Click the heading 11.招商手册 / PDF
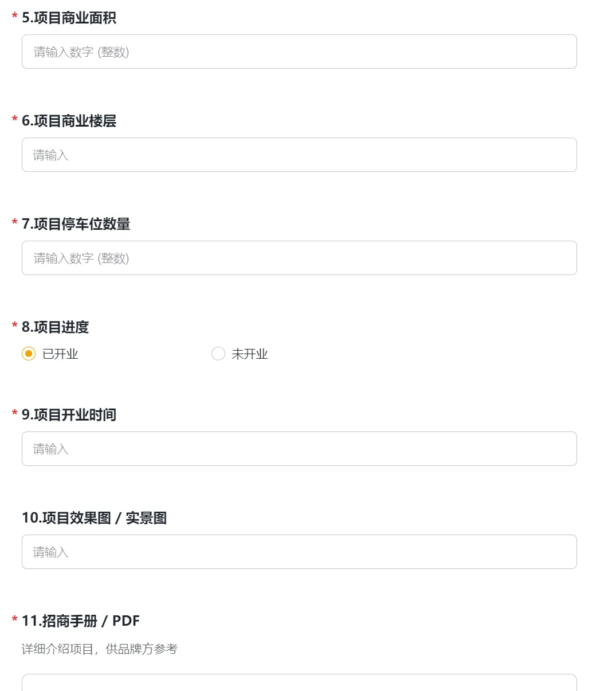 (x=80, y=621)
